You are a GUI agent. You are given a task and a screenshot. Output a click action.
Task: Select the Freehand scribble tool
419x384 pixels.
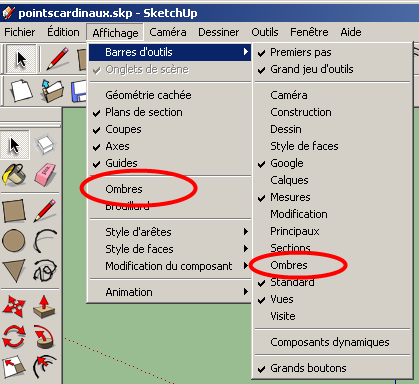(45, 270)
